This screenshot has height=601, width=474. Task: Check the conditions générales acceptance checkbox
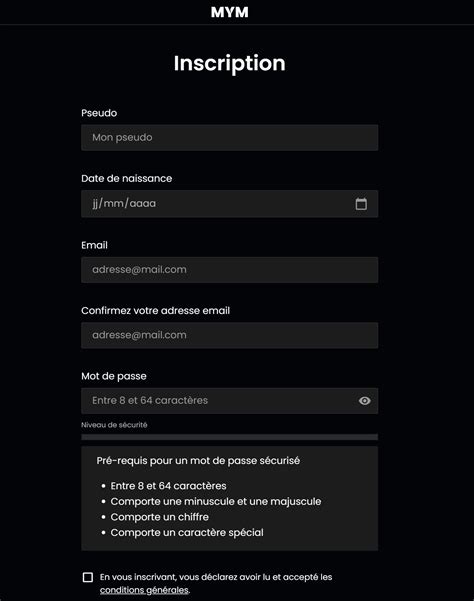[88, 577]
